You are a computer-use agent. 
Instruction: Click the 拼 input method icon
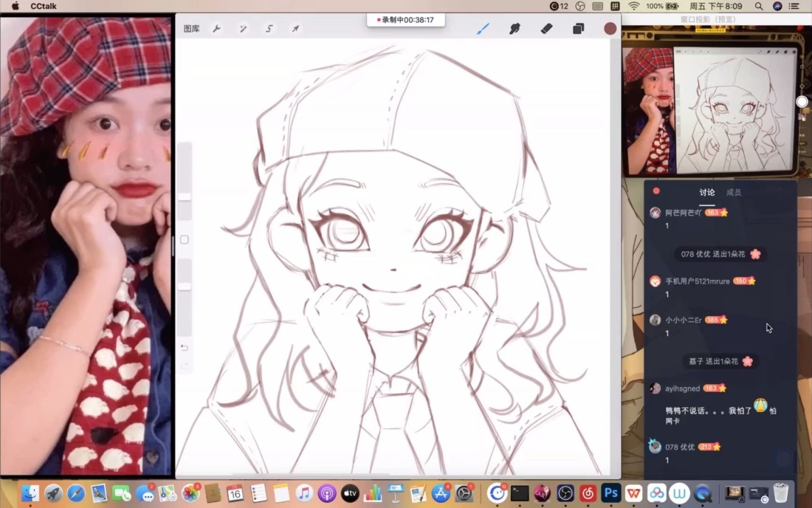(x=615, y=6)
